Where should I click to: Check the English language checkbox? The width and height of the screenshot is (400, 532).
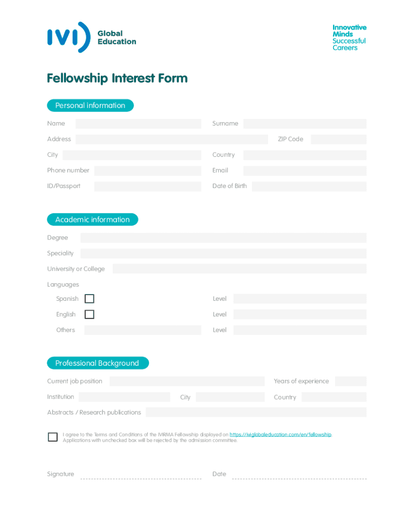coord(89,314)
